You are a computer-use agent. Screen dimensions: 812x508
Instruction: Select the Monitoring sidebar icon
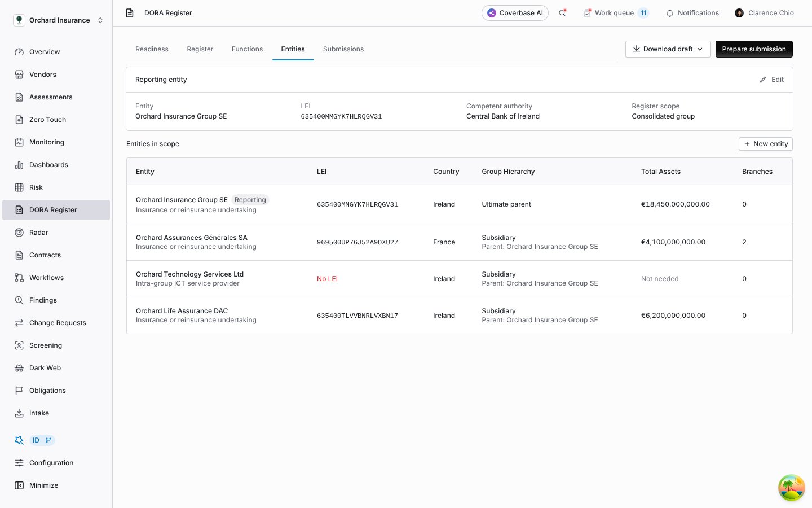point(19,142)
